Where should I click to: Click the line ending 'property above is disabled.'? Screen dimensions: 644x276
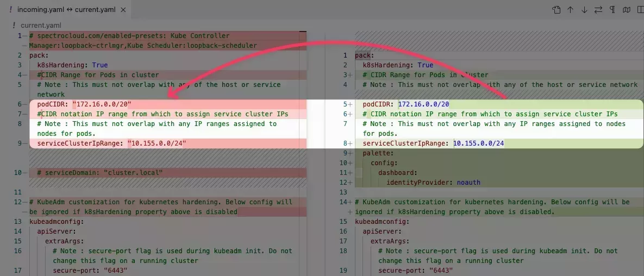[455, 212]
